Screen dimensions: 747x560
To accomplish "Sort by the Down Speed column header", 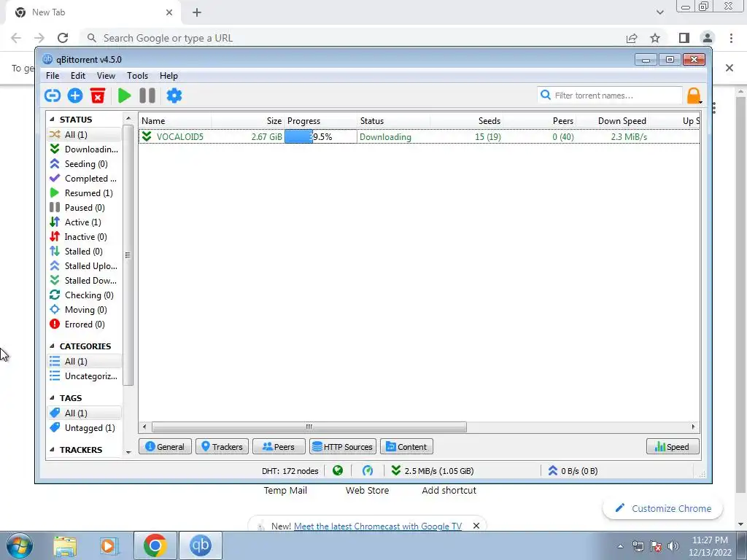I will (x=613, y=121).
